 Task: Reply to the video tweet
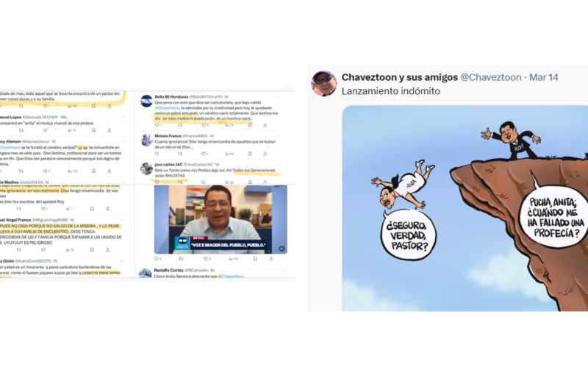[157, 259]
